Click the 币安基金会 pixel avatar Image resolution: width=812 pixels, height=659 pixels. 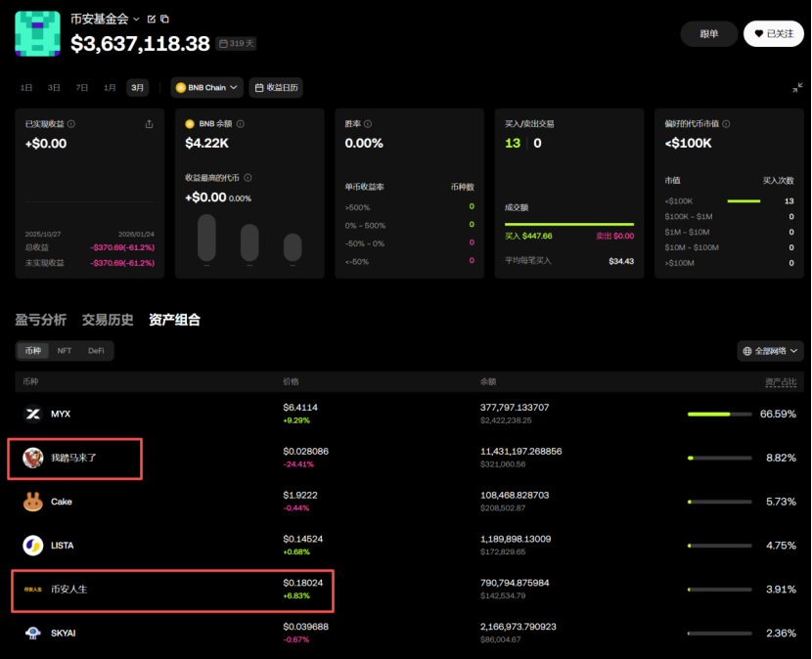(37, 33)
